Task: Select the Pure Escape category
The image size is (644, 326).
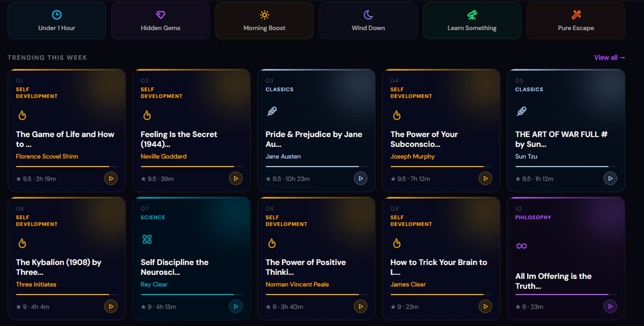Action: pyautogui.click(x=576, y=21)
